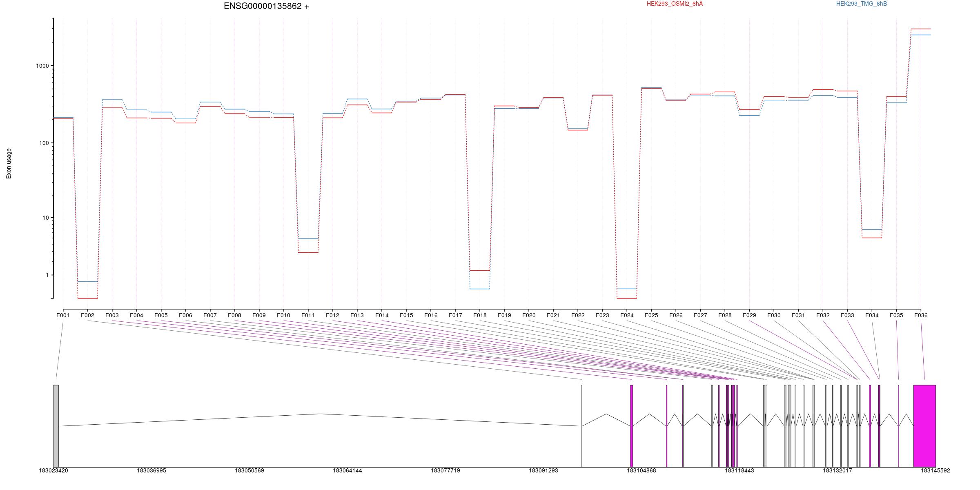The height and width of the screenshot is (490, 980).
Task: Click the Exon usage axis title
Action: tap(9, 163)
